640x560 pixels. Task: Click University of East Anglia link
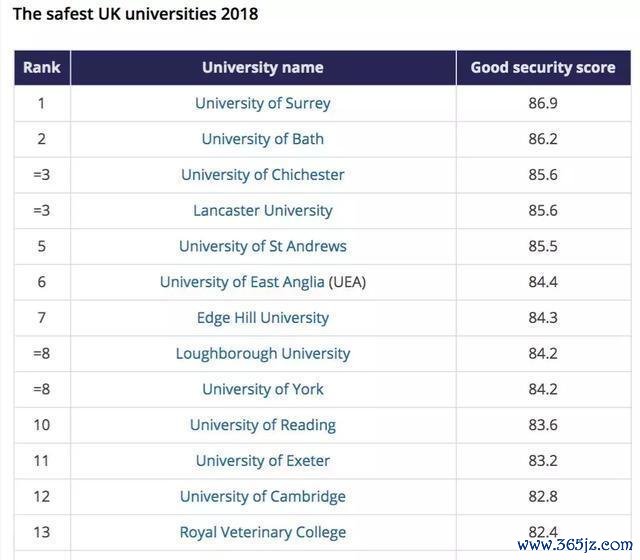(243, 282)
